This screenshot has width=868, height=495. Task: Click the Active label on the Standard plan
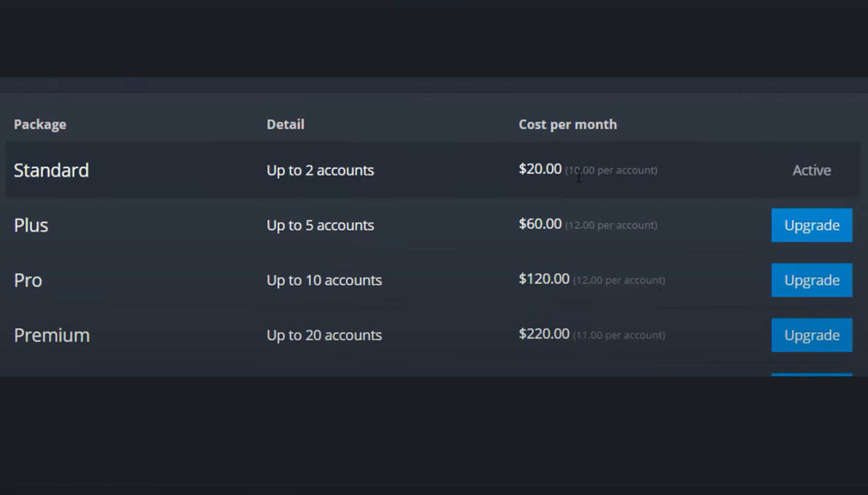pos(810,170)
